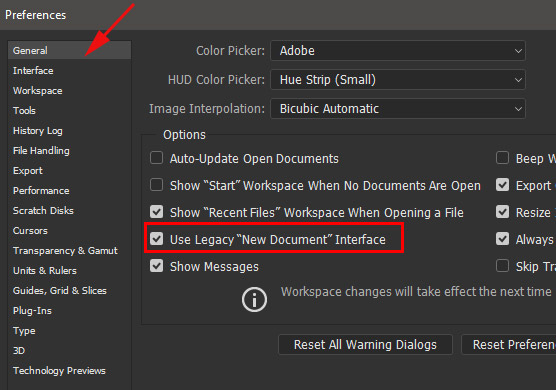Toggle the Resize option checkbox

click(502, 212)
